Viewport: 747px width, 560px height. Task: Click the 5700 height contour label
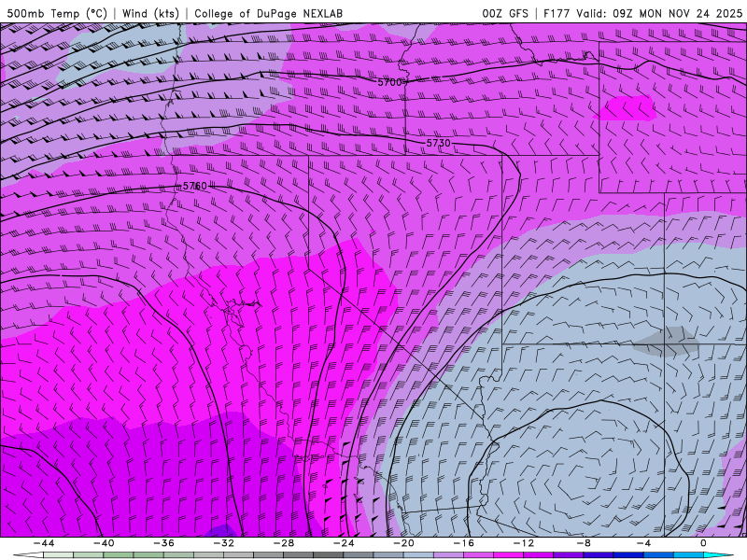coord(389,82)
